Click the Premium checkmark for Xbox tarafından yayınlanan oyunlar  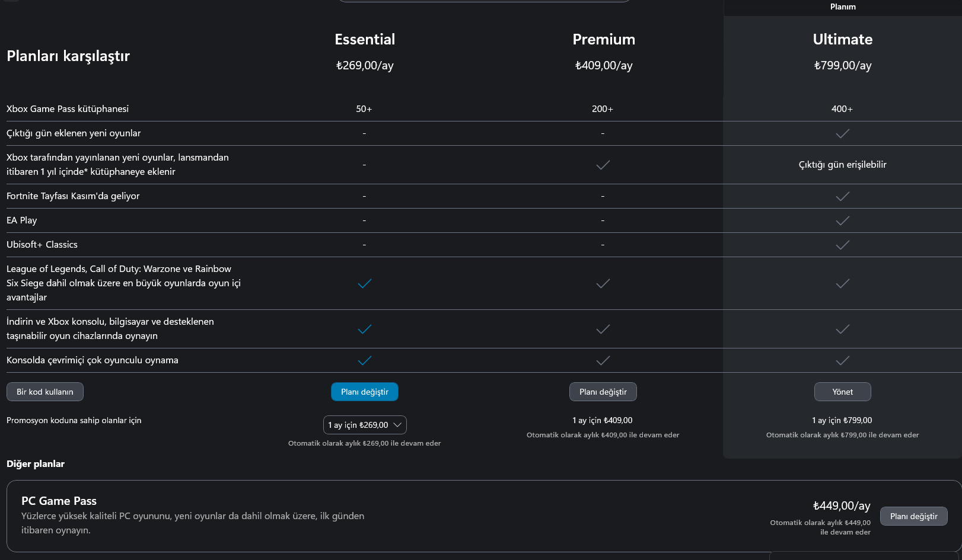pos(603,165)
